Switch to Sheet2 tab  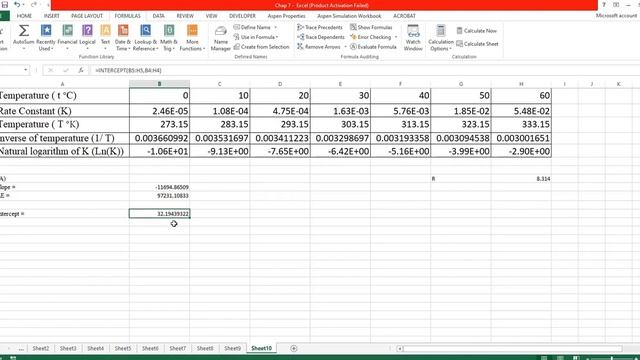click(40, 348)
